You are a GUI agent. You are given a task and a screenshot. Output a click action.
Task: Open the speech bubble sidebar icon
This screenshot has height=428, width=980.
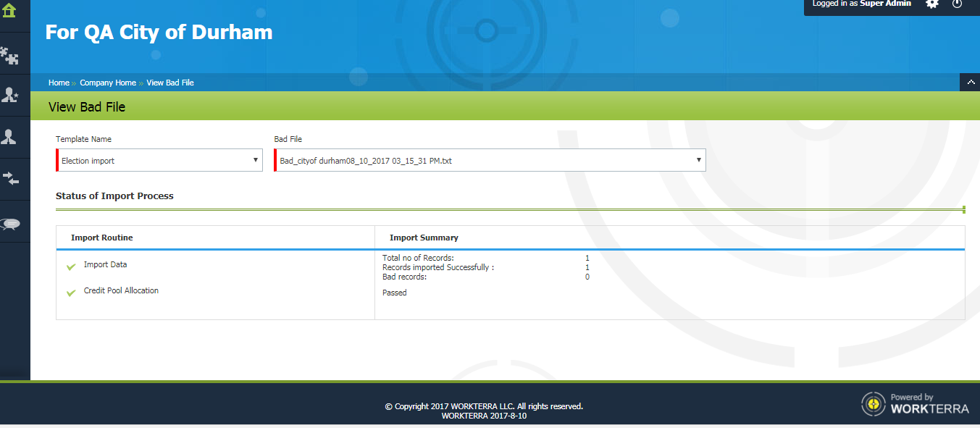(10, 224)
